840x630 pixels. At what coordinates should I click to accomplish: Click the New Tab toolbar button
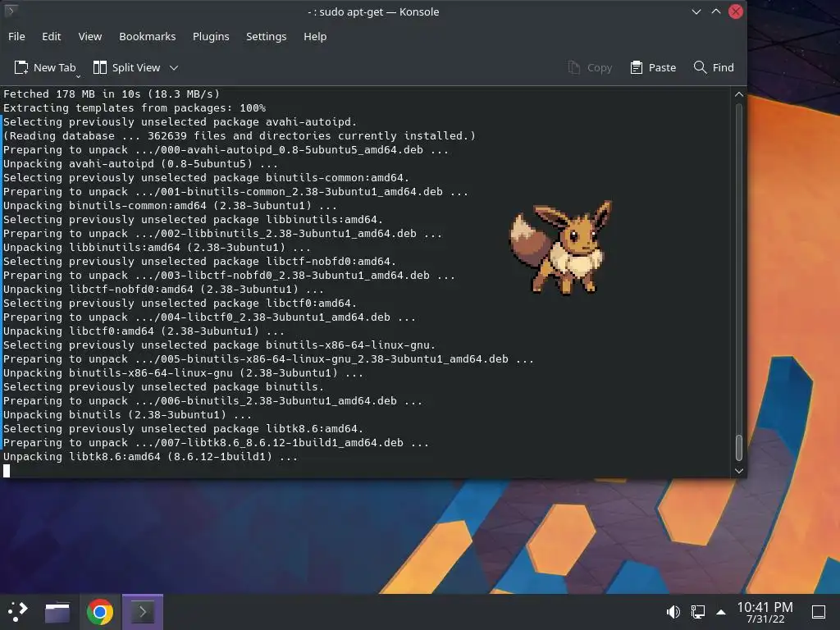coord(45,67)
